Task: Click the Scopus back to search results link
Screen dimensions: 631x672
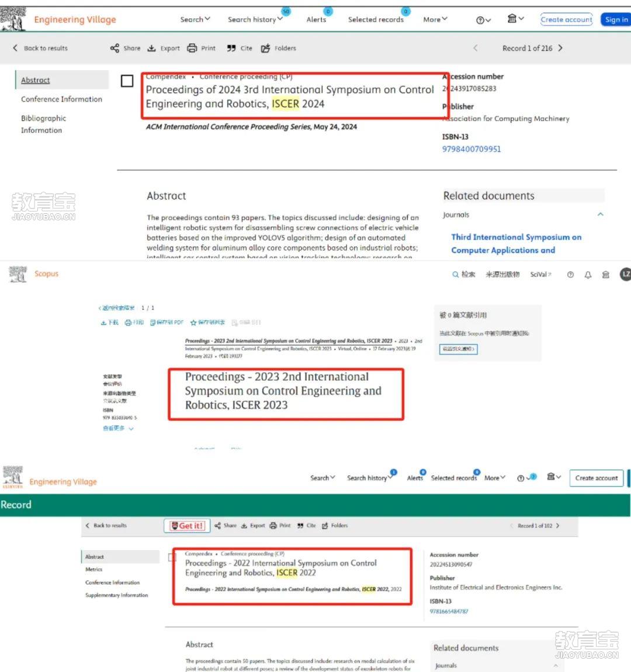Action: 116,308
